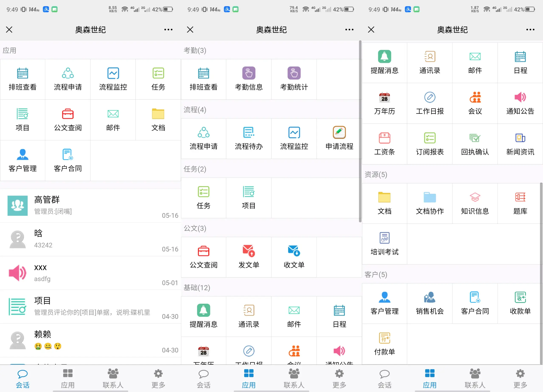Click the vertical scrollbar in middle screen

[360, 131]
